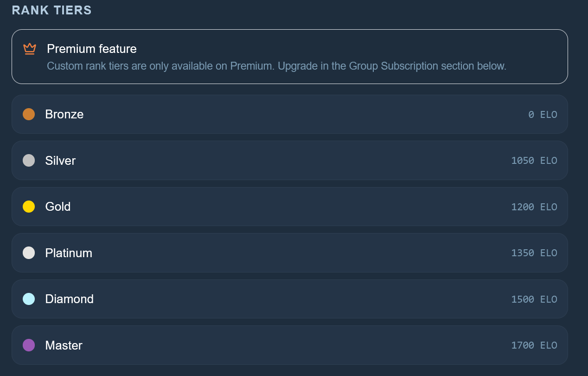Click the Premium feature heading
Viewport: 588px width, 376px height.
[x=92, y=49]
